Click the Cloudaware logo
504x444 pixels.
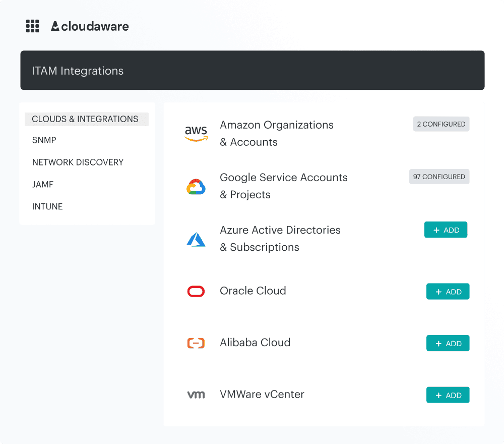pos(90,26)
